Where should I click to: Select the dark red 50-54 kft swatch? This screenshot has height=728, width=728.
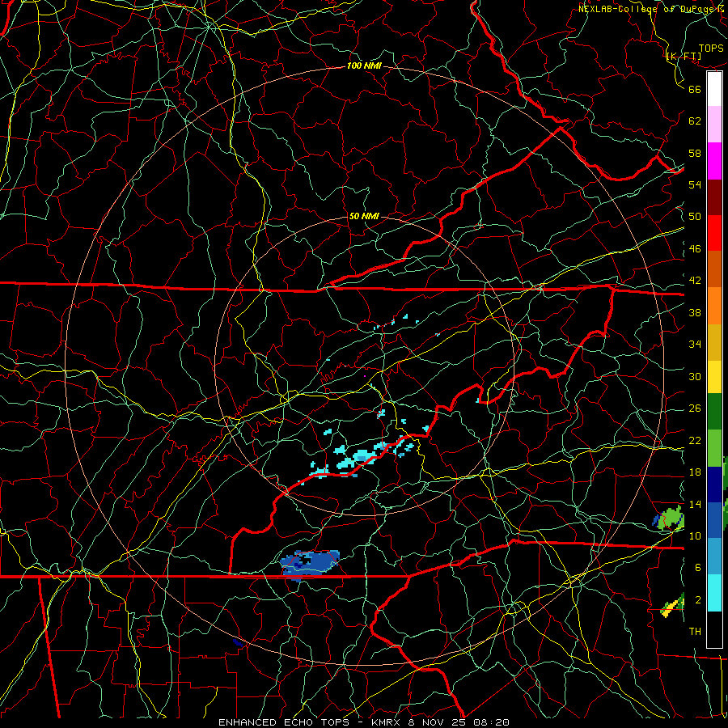pos(714,197)
